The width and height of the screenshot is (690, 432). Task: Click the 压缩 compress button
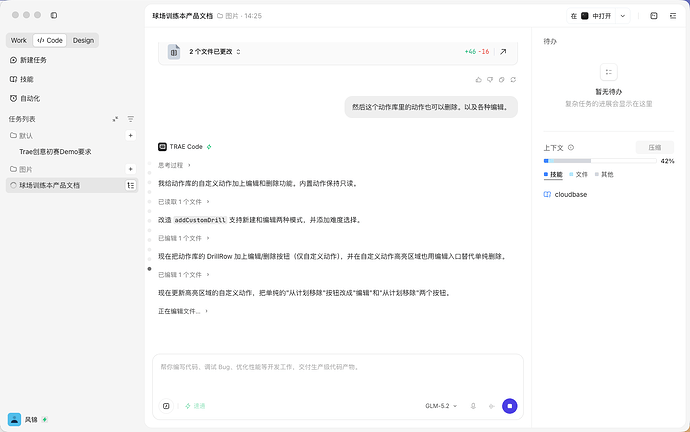click(655, 148)
